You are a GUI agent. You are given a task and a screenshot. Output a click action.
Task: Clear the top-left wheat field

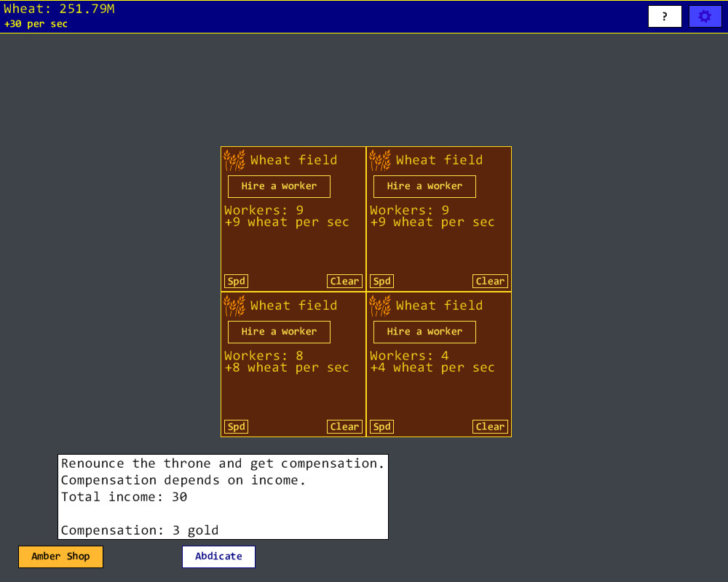(x=344, y=281)
